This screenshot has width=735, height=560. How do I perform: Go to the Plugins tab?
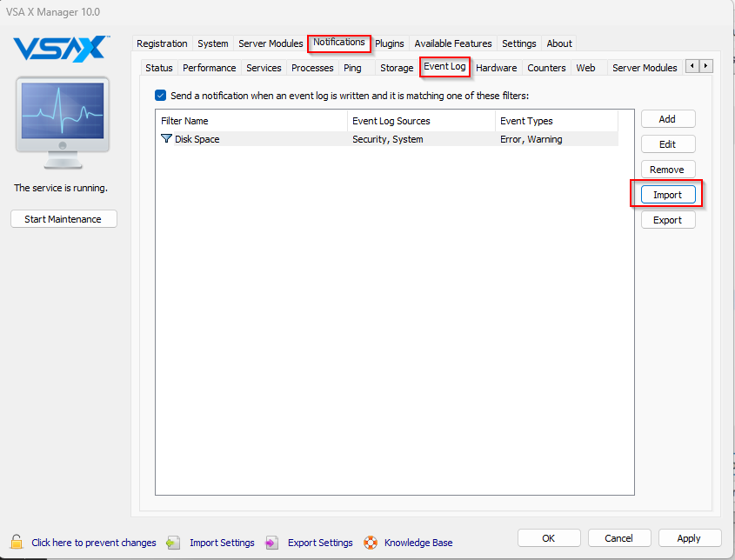(x=390, y=43)
